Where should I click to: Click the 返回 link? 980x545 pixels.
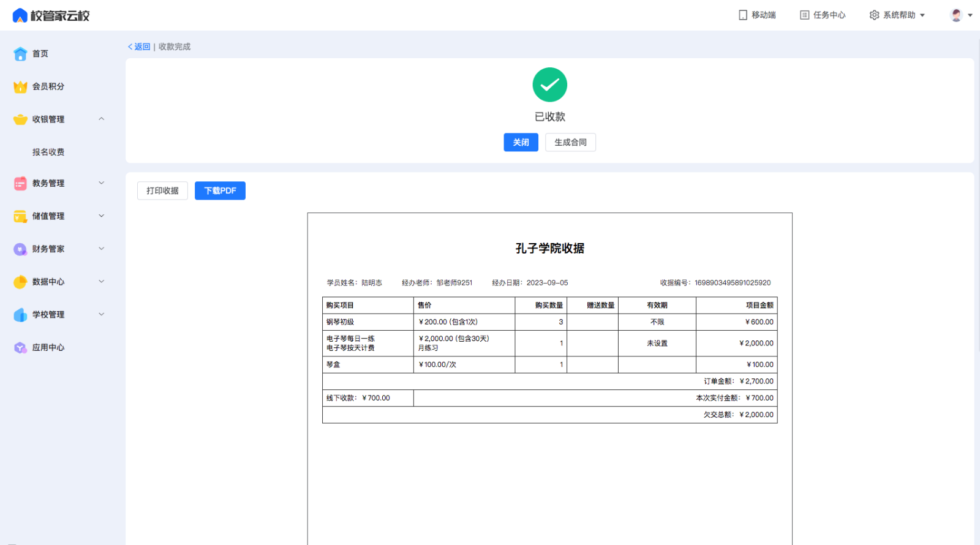pos(142,47)
